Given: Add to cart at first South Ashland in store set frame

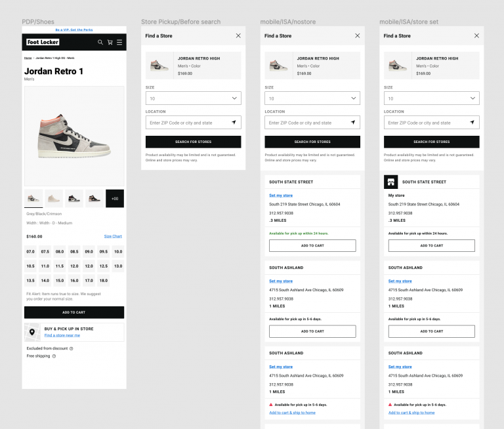Looking at the screenshot, I should click(432, 331).
